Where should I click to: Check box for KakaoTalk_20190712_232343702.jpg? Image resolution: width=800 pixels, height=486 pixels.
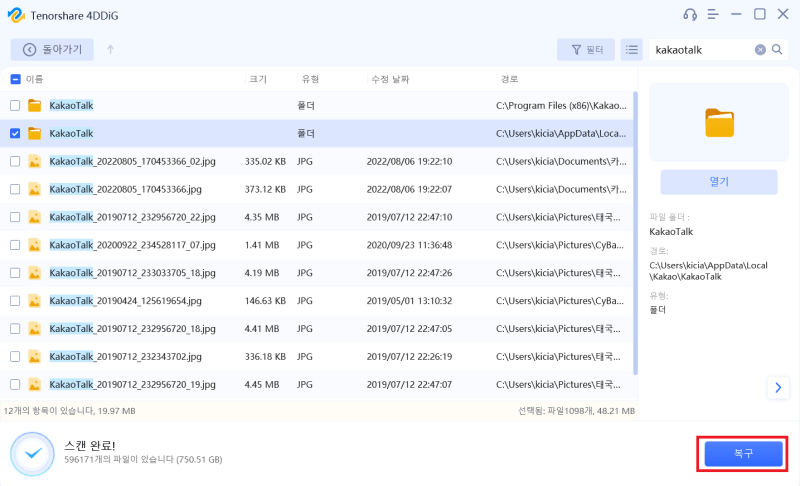pos(15,356)
